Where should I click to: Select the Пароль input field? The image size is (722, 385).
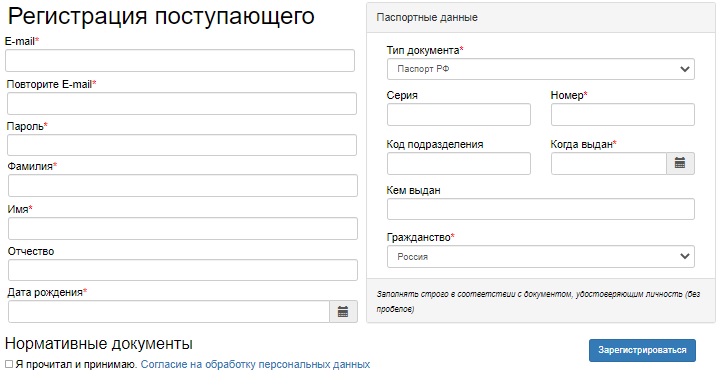(x=182, y=145)
